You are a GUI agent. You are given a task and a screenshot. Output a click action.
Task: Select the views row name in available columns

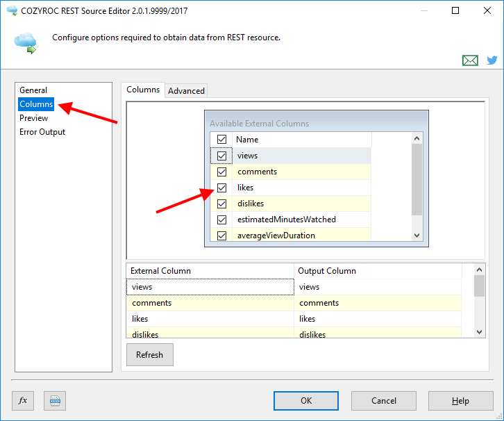[x=248, y=156]
